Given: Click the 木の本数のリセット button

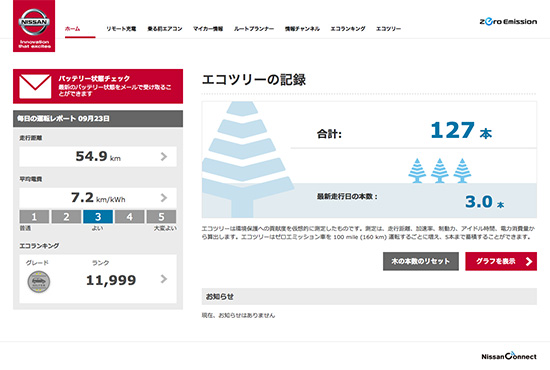Looking at the screenshot, I should 421,261.
